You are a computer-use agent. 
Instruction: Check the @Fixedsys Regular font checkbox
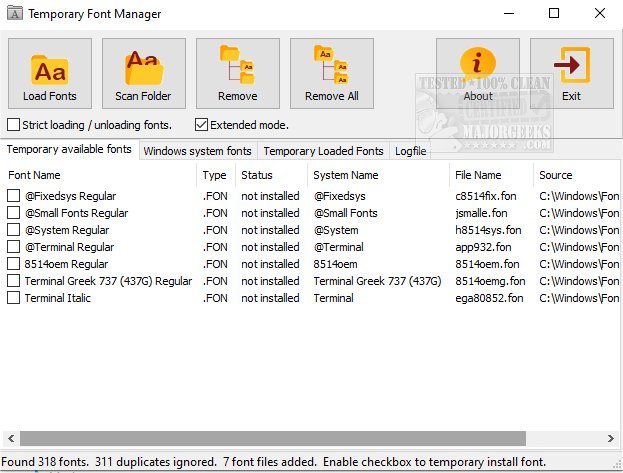click(14, 196)
